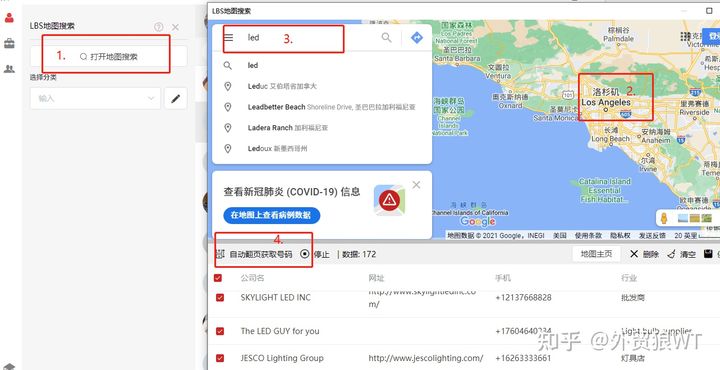Click the Long Beach label on the map
Image resolution: width=720 pixels, height=370 pixels.
610,138
